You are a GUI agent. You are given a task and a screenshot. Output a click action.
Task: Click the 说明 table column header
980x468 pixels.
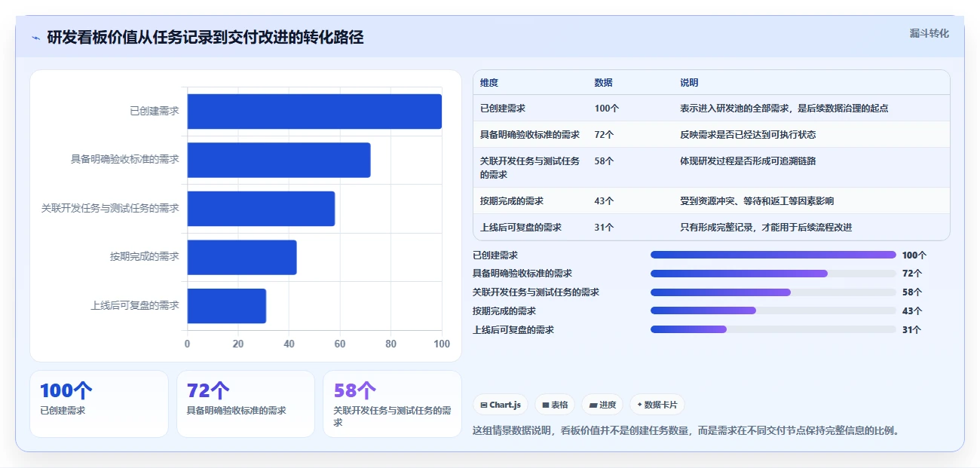[x=689, y=83]
